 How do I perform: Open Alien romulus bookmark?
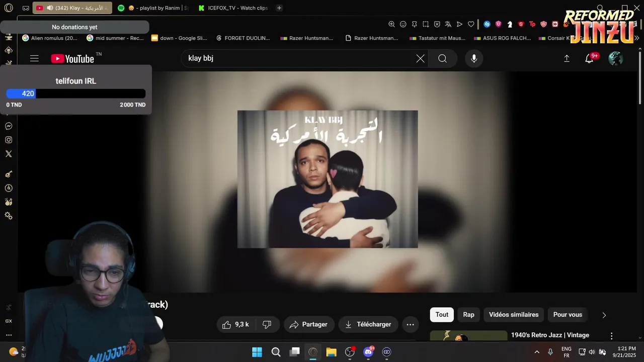[49, 38]
